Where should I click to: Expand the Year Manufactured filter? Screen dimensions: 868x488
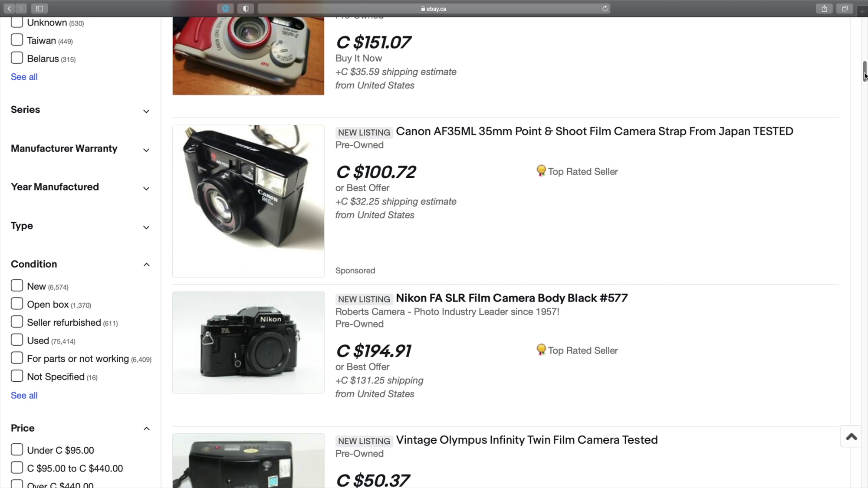[x=80, y=187]
